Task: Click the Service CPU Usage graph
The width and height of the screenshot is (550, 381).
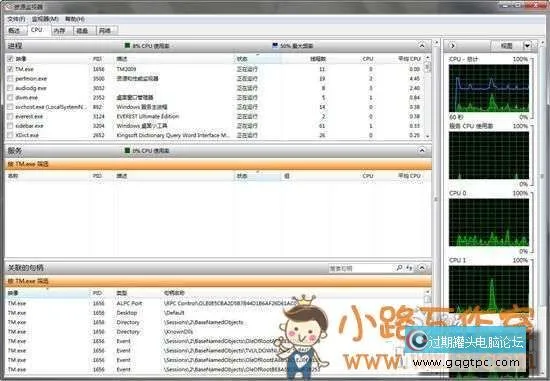Action: point(489,155)
